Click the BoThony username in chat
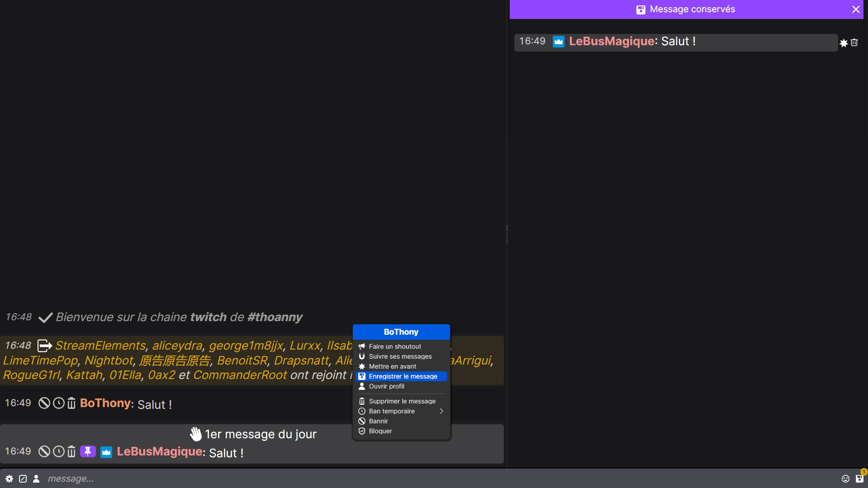This screenshot has height=488, width=868. point(105,403)
